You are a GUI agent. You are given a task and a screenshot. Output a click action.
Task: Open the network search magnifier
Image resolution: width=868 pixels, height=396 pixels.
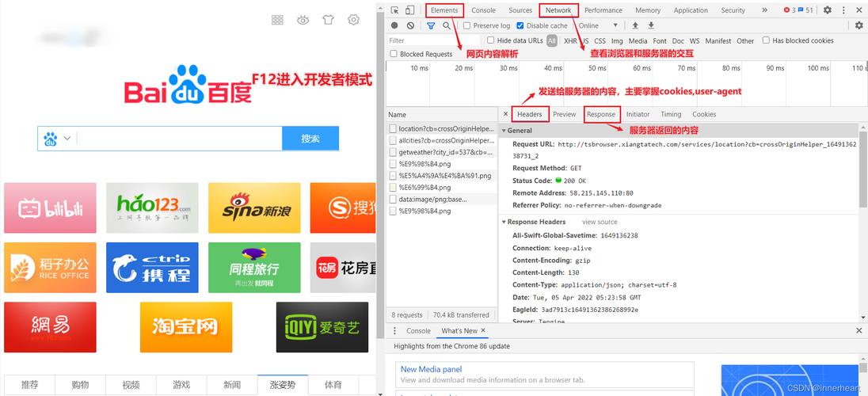447,25
